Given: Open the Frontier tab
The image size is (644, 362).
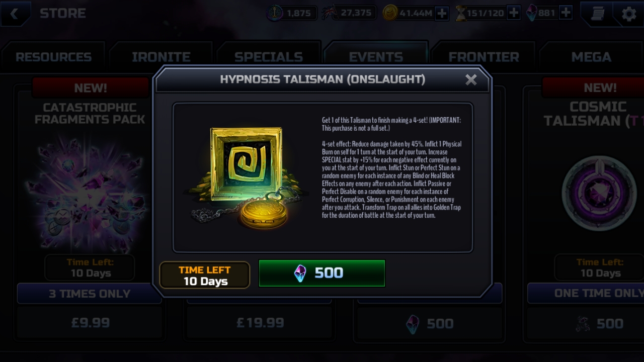Looking at the screenshot, I should (484, 57).
